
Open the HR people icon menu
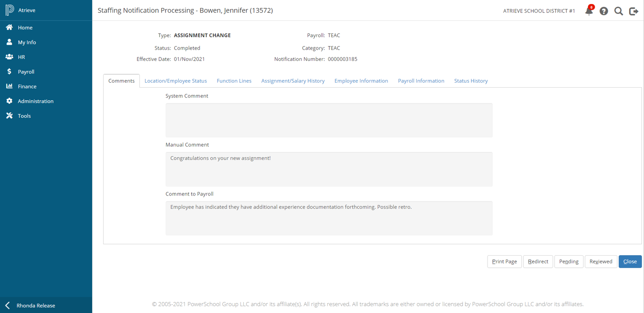point(9,57)
